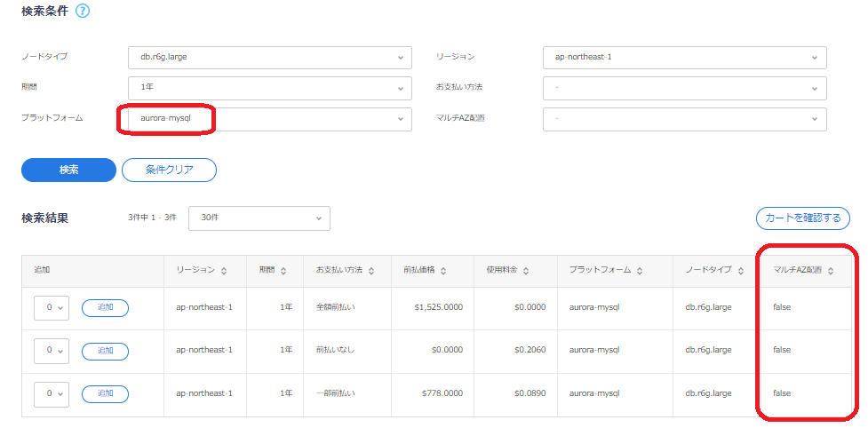
Task: Open the ノードタイプ dropdown showing db.r6g.large
Action: [270, 57]
